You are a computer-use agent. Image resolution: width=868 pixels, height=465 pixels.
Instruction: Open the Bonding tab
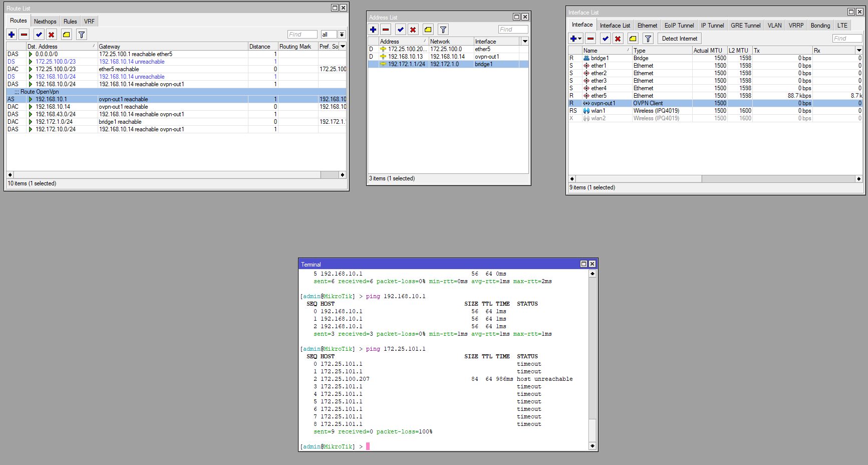tap(820, 26)
